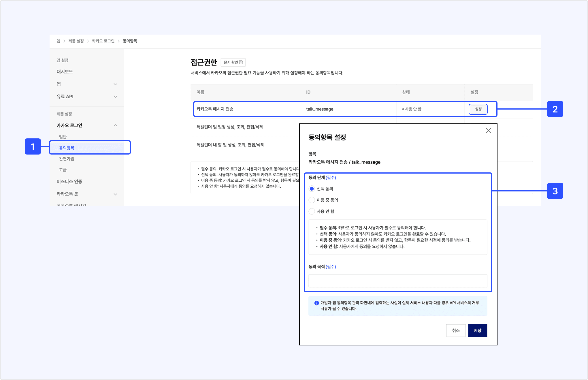588x380 pixels.
Task: Save the consent settings with 저장
Action: click(x=478, y=330)
